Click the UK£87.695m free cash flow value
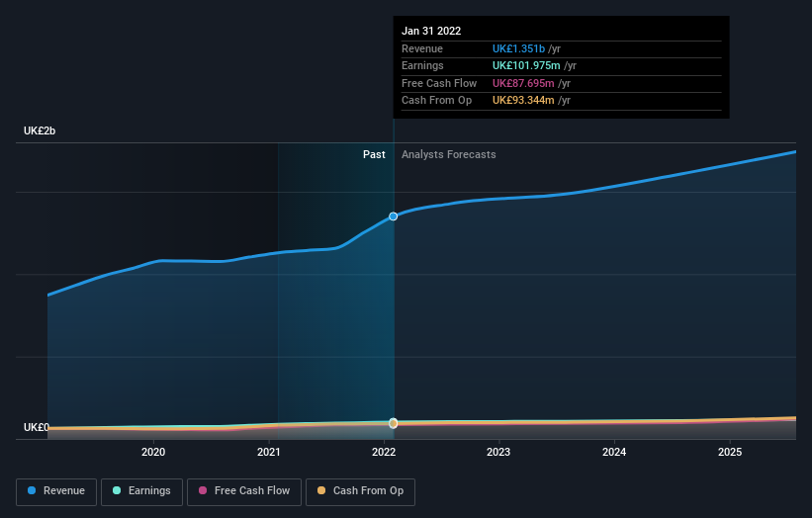Image resolution: width=812 pixels, height=518 pixels. 523,83
